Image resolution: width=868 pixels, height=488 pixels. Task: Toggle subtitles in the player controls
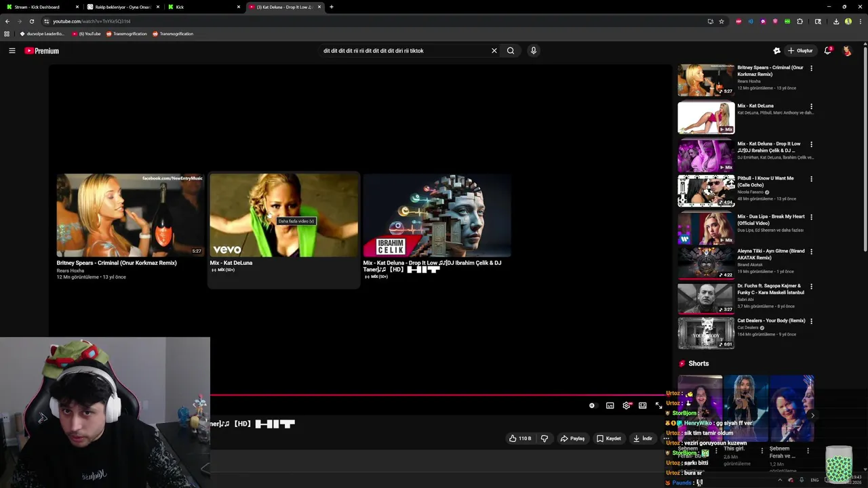tap(610, 405)
